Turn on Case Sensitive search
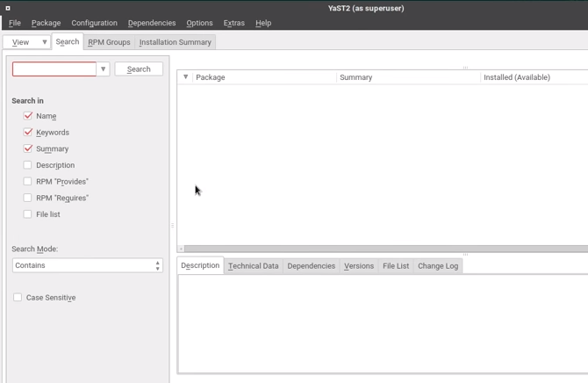The height and width of the screenshot is (383, 588). click(x=18, y=298)
